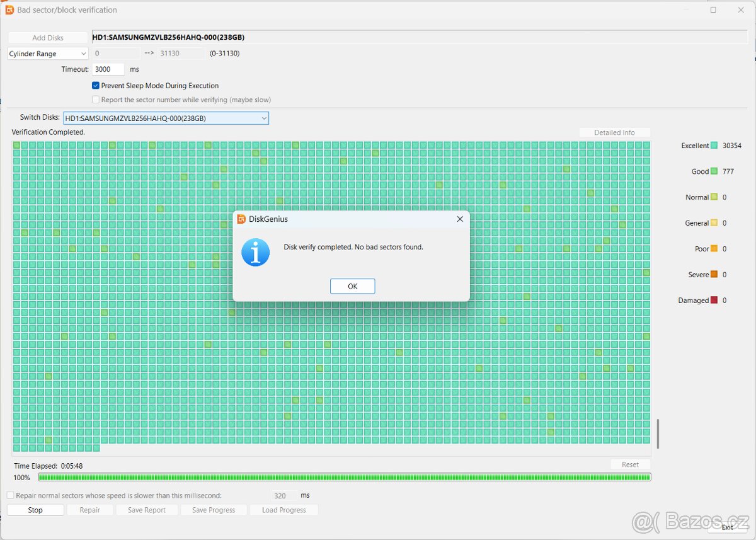Toggle Report the sector number while verifying

coord(96,100)
